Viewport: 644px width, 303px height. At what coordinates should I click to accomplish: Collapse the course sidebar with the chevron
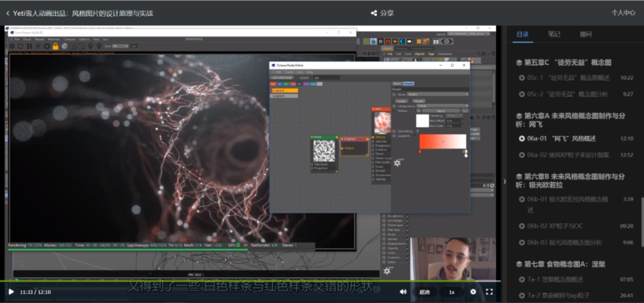pos(505,181)
